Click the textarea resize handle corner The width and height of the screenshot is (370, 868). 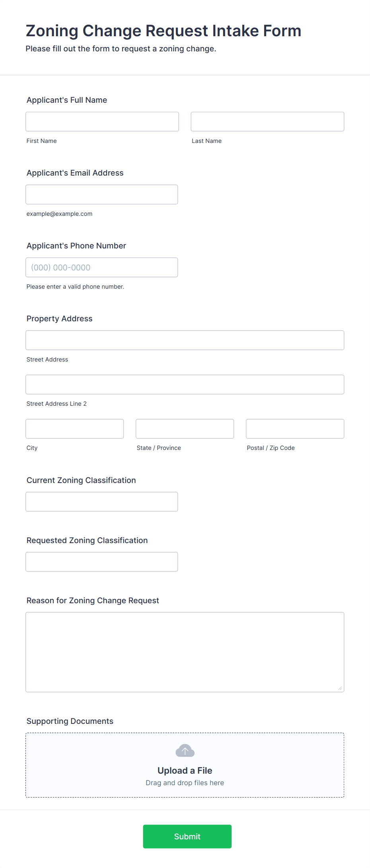[x=340, y=688]
